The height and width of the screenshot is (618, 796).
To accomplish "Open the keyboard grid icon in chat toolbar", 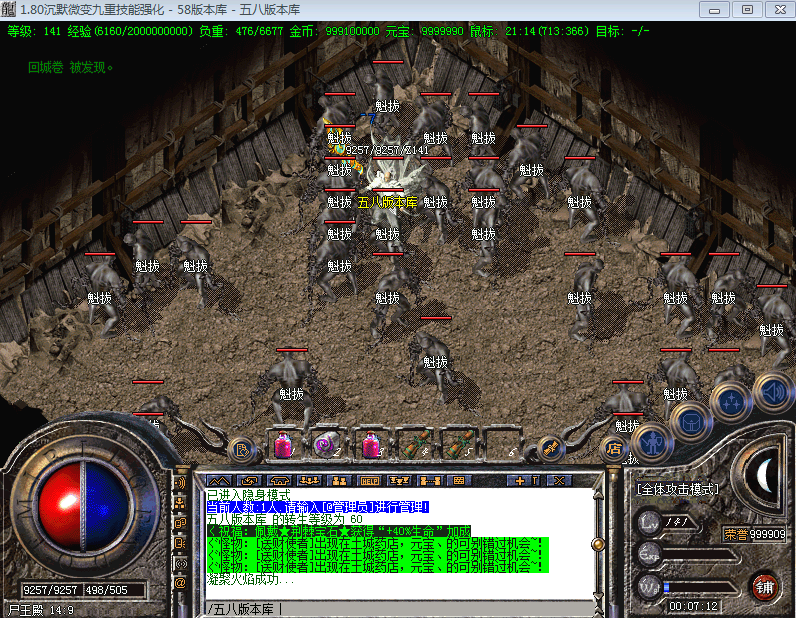I will point(459,480).
